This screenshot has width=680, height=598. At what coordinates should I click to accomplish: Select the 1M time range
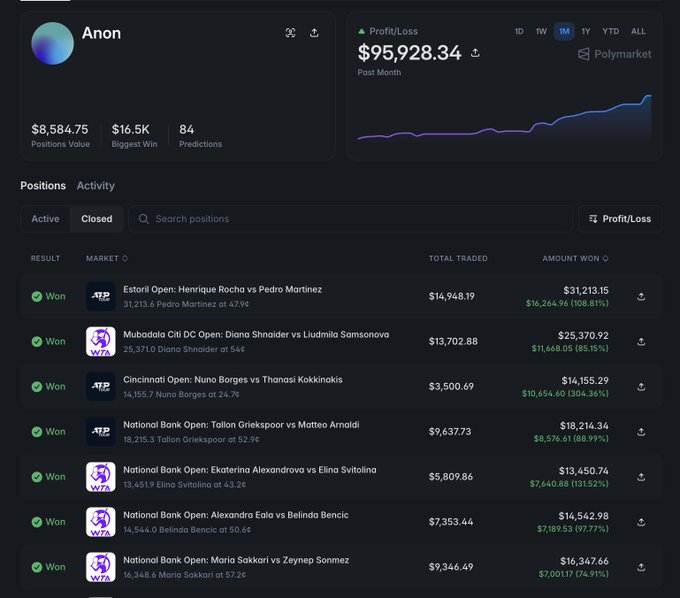pos(564,31)
